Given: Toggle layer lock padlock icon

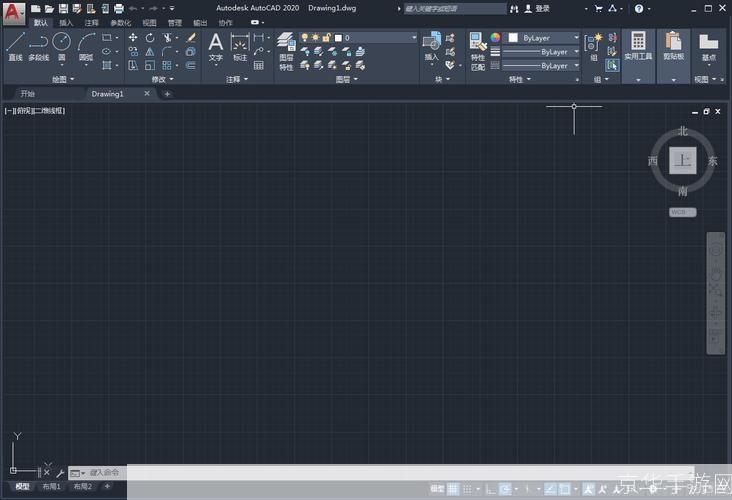Looking at the screenshot, I should coord(326,37).
